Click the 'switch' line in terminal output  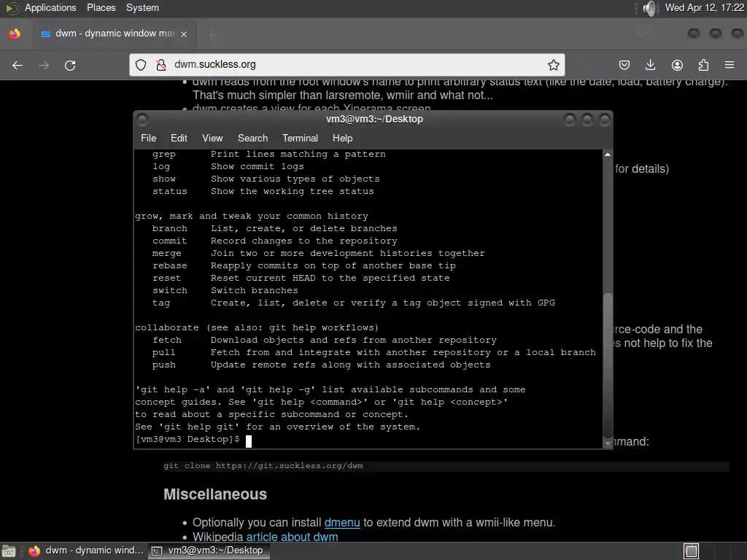pyautogui.click(x=225, y=290)
